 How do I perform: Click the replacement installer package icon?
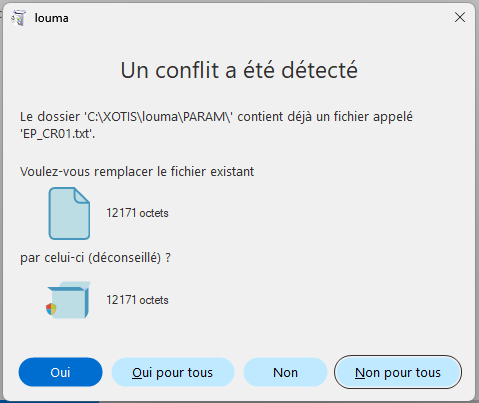click(68, 300)
